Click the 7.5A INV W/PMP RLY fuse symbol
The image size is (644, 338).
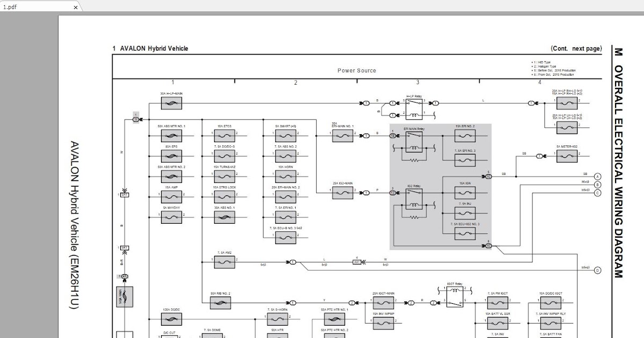click(551, 323)
